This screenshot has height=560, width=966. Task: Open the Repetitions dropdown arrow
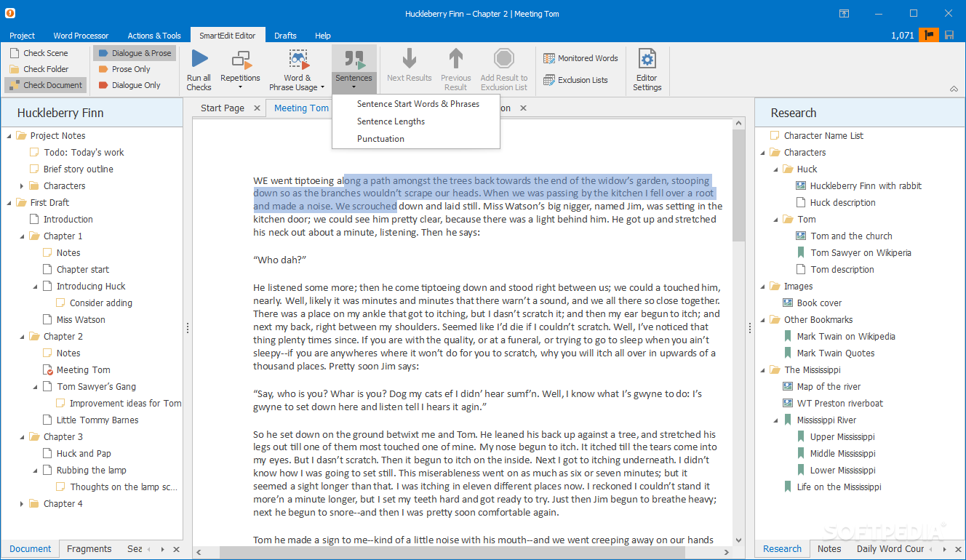[x=240, y=87]
